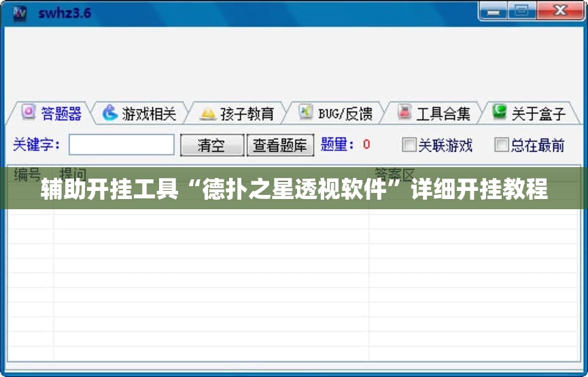The width and height of the screenshot is (588, 377).
Task: Open the 答题器 tab
Action: 51,113
